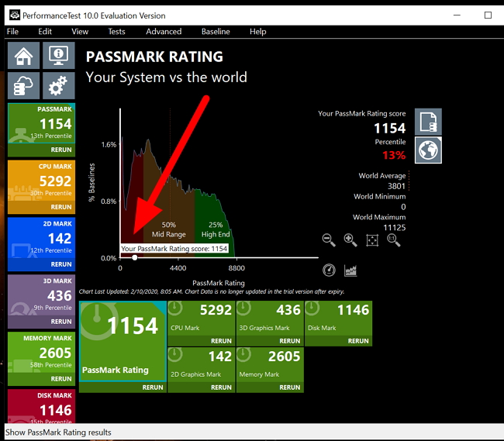
Task: Select the Memory Mark 2605 sidebar tile
Action: [x=41, y=352]
